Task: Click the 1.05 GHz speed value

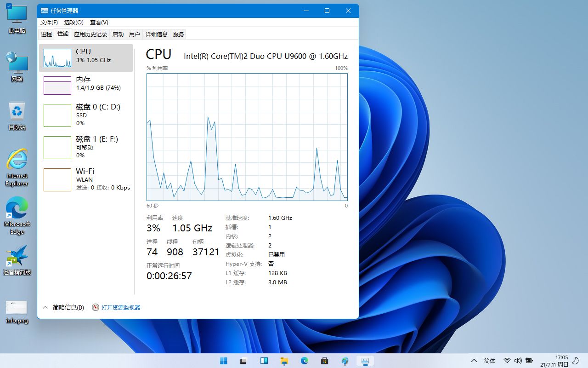Action: pyautogui.click(x=192, y=228)
